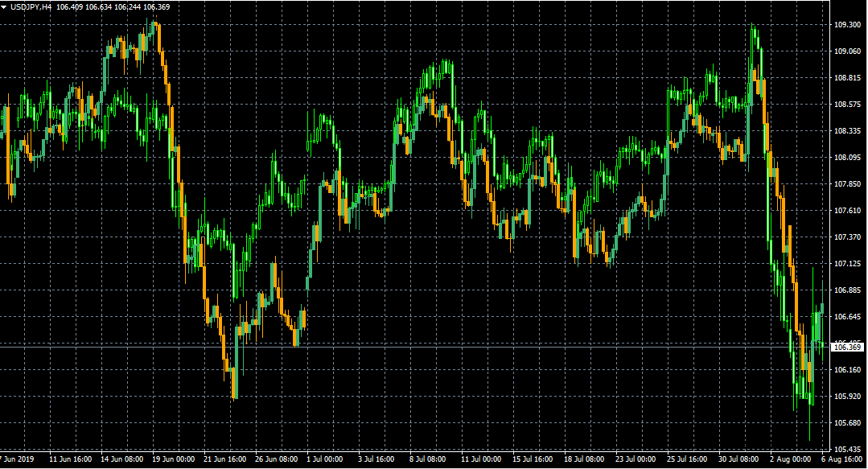Click the 107.610 price axis label

click(x=847, y=211)
